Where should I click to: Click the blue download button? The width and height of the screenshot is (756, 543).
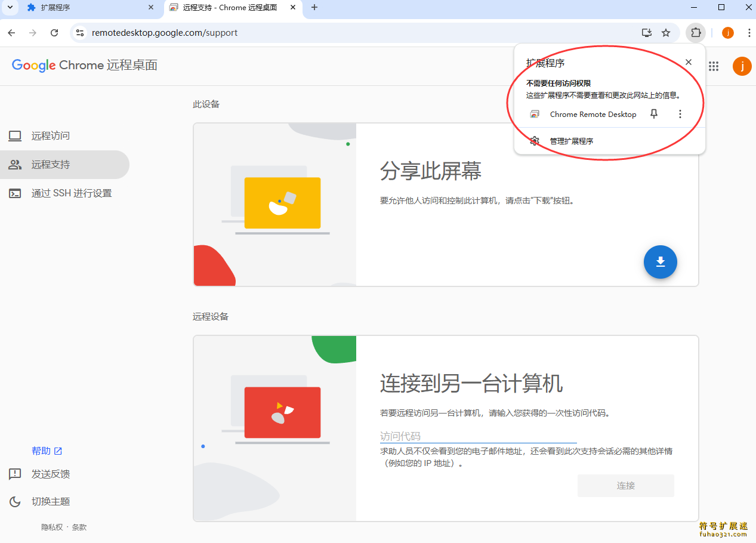661,262
